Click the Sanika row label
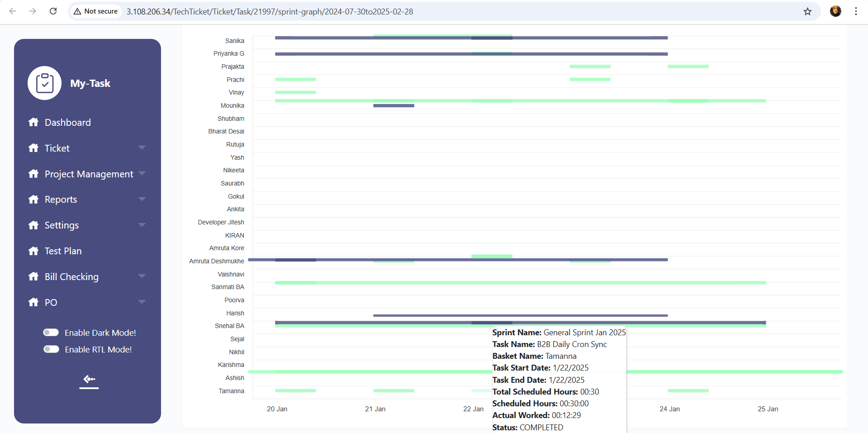868x433 pixels. (x=234, y=41)
